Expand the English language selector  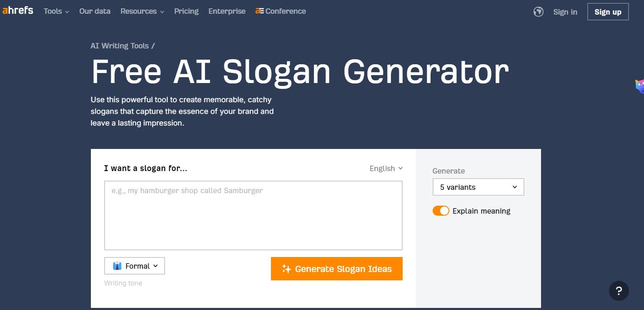tap(386, 168)
